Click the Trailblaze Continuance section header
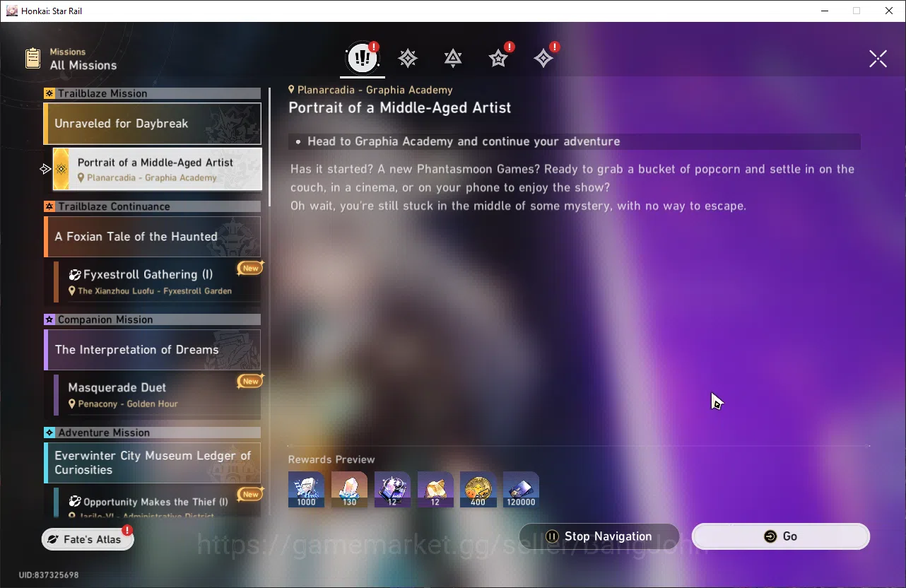The height and width of the screenshot is (588, 906). click(152, 206)
